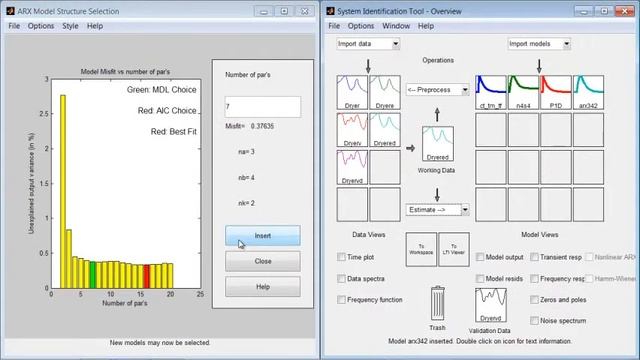Click the green MDL choice bar
Screen dimensions: 640x360
tap(93, 275)
